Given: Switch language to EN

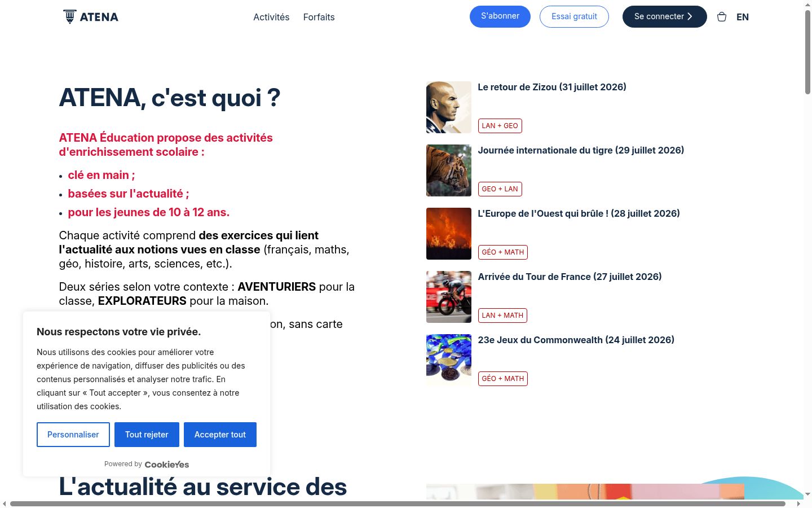Looking at the screenshot, I should (743, 17).
